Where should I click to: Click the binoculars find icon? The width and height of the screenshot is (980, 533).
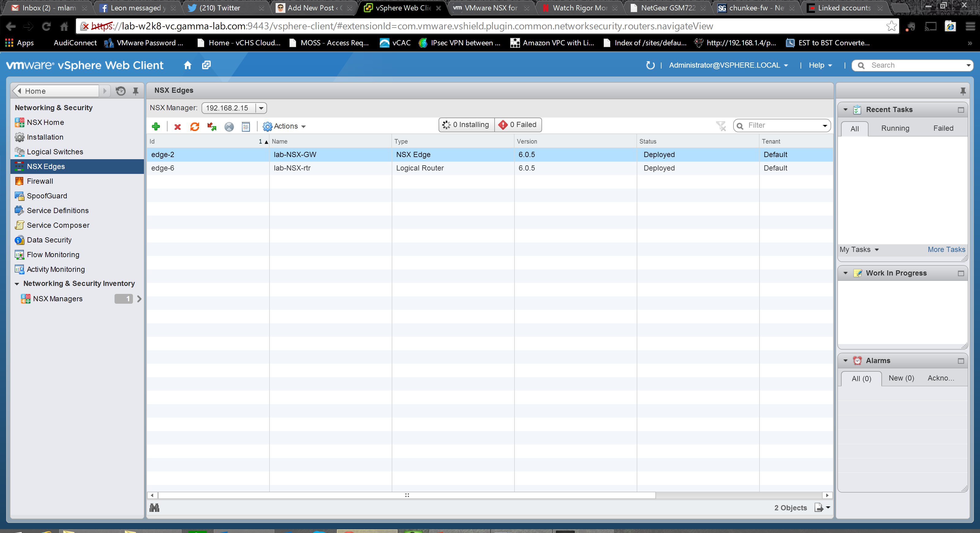(x=154, y=508)
